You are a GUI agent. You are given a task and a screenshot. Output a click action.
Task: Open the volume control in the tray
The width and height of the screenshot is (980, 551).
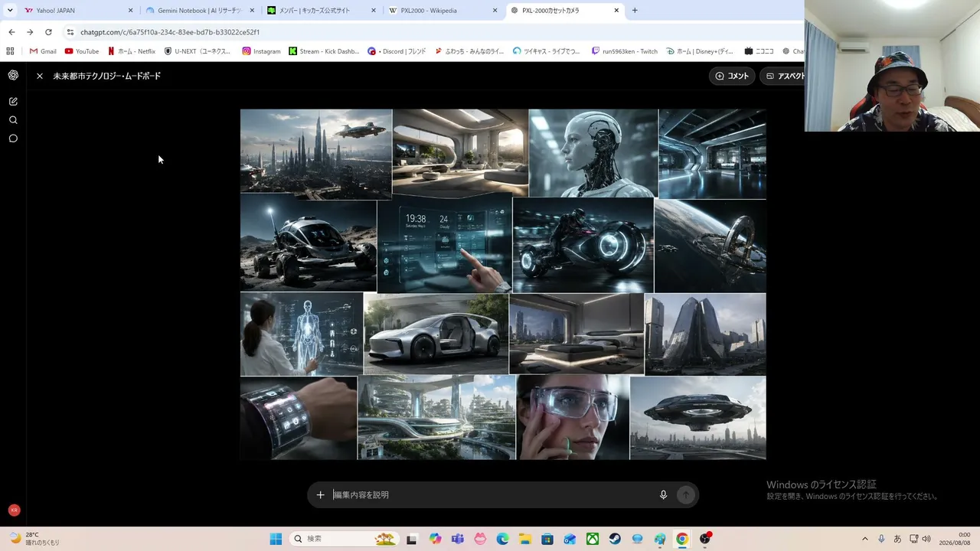[x=926, y=539]
